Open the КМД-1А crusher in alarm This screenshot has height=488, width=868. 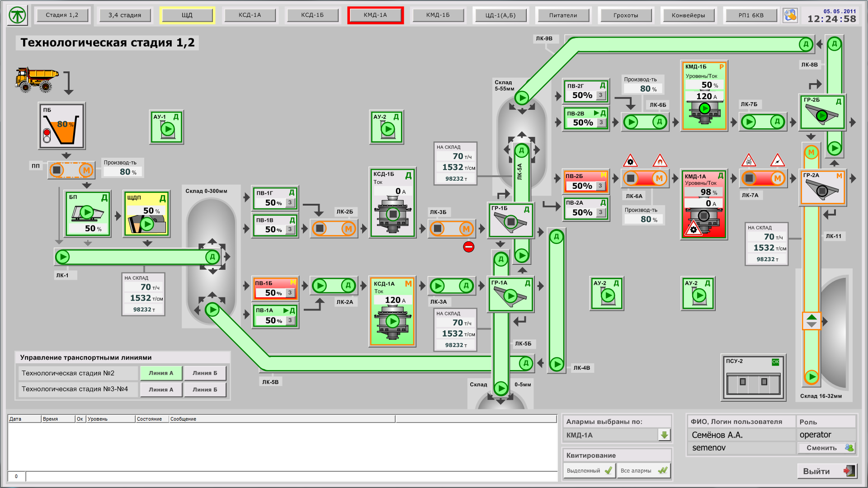click(x=704, y=204)
